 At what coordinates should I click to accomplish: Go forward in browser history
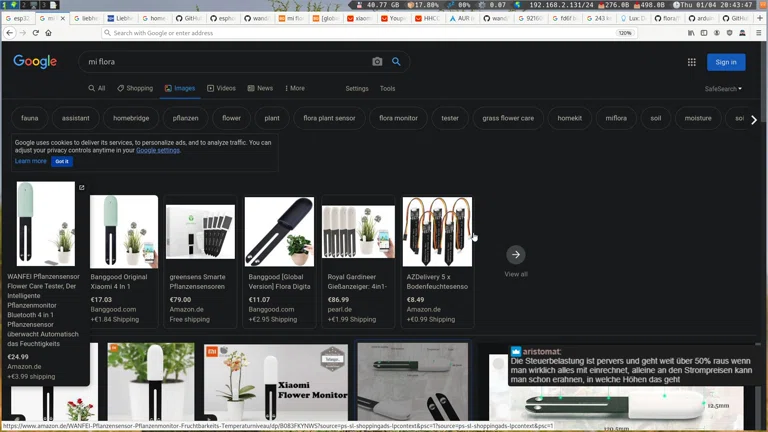[23, 33]
